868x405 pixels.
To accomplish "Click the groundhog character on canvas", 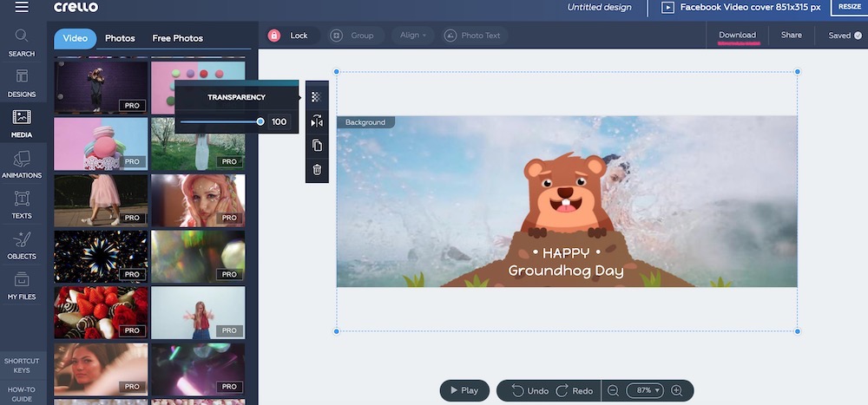I will tap(566, 193).
